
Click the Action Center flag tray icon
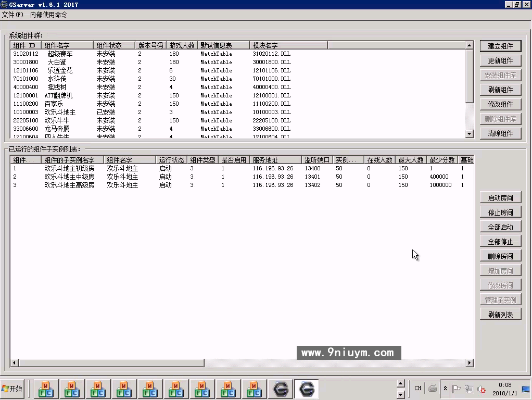[x=456, y=389]
